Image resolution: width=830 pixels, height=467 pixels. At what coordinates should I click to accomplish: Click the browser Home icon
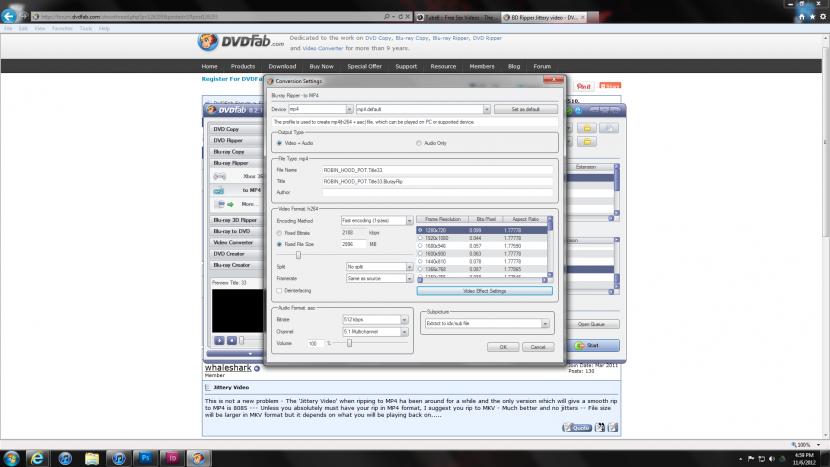801,17
